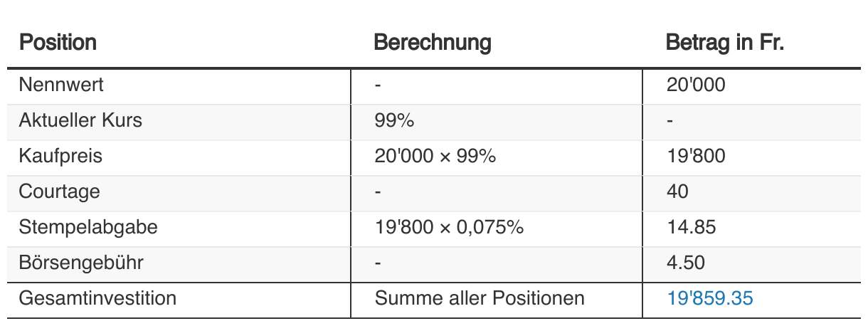
Task: Select the 19'800 Kaufpreis amount
Action: (x=696, y=156)
